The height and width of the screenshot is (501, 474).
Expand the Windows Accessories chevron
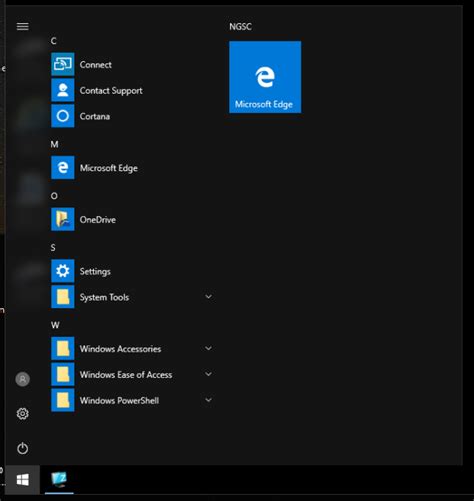(209, 348)
